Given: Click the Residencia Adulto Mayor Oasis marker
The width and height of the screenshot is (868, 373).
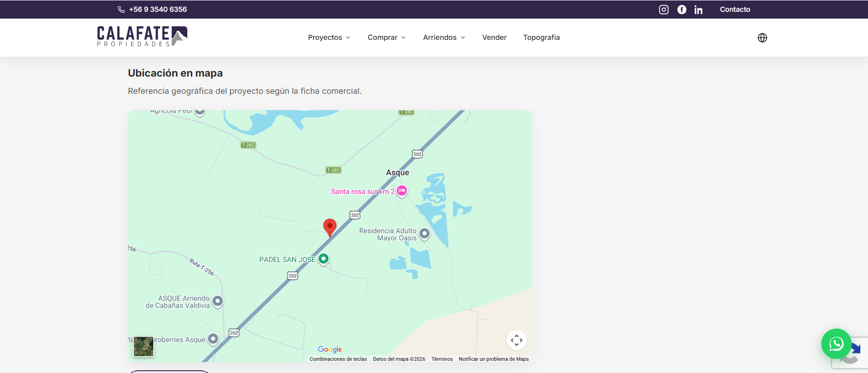Looking at the screenshot, I should tap(424, 234).
